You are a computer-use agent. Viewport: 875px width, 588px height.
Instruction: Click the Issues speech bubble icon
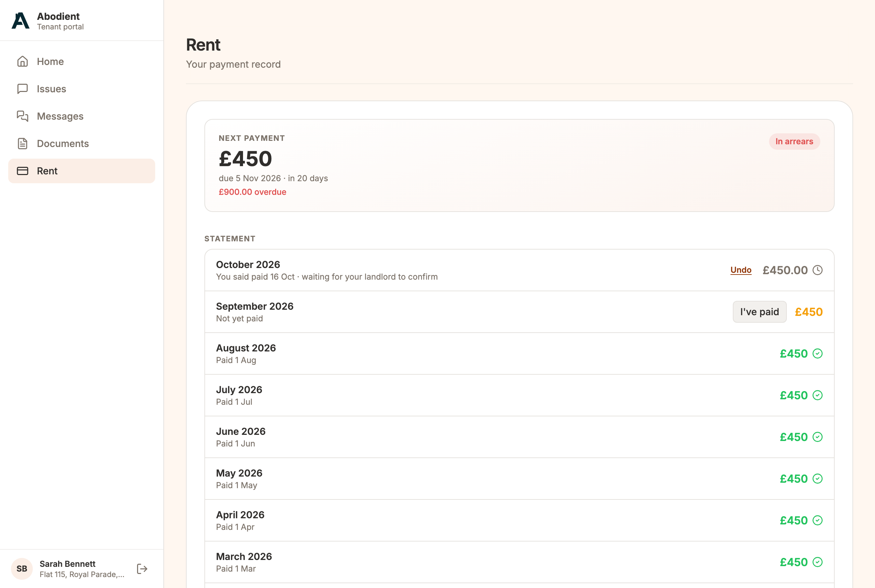tap(23, 89)
